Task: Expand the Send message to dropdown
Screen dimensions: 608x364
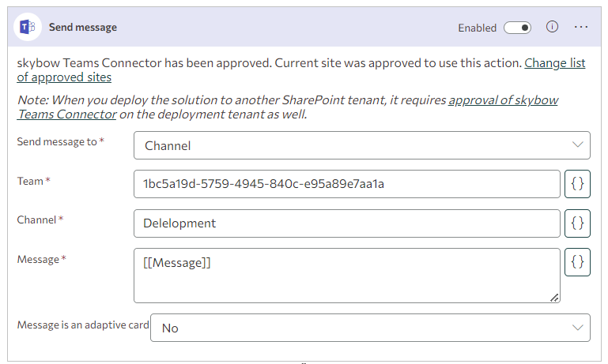Action: click(x=578, y=145)
